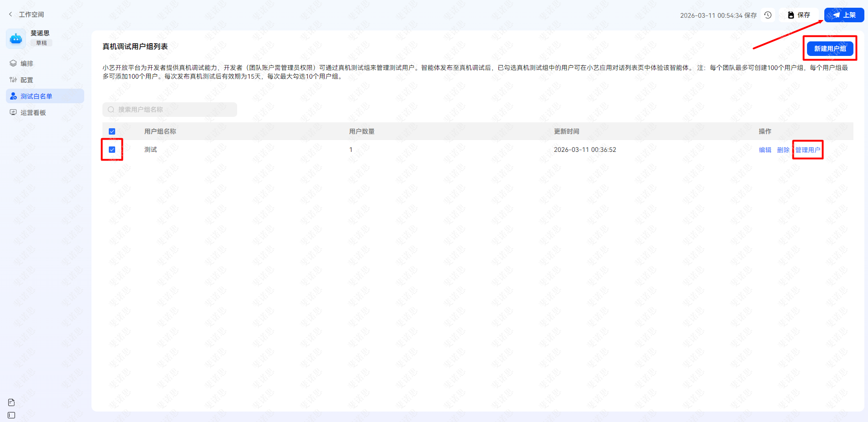Click the document icon at sidebar bottom
This screenshot has width=868, height=422.
tap(11, 402)
